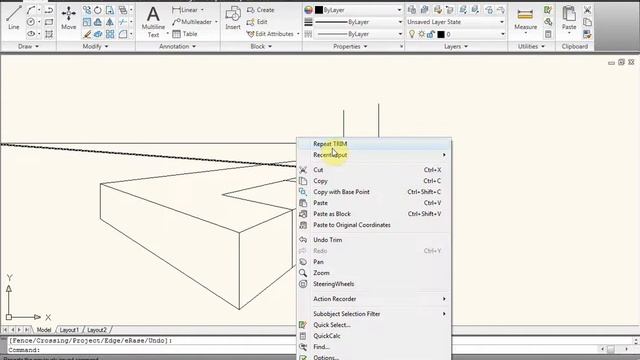This screenshot has height=360, width=640.
Task: Toggle layer 0 on/off lightbulb
Action: coord(412,34)
